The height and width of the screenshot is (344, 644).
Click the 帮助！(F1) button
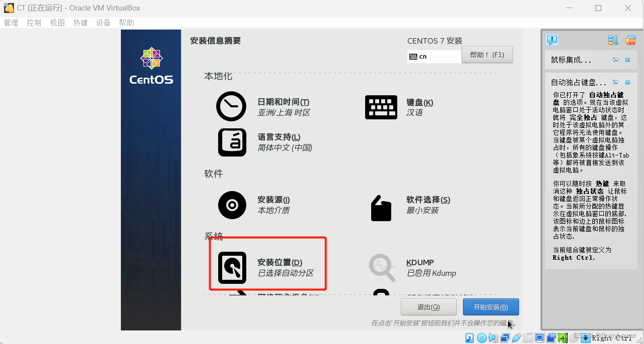[487, 55]
